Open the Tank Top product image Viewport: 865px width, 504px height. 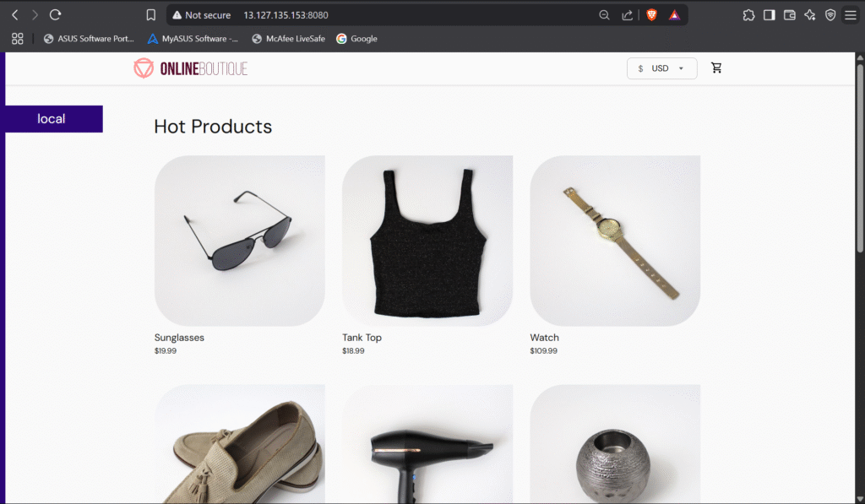[427, 241]
